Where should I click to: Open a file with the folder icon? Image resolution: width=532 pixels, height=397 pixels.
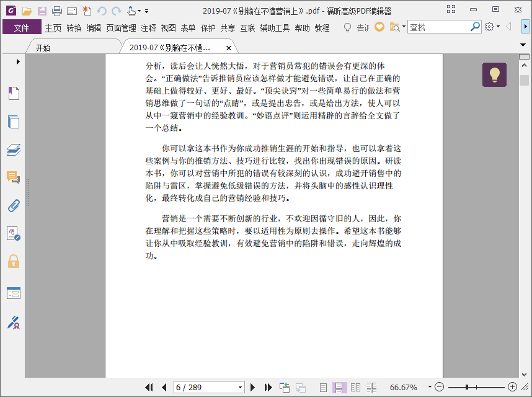click(x=27, y=11)
